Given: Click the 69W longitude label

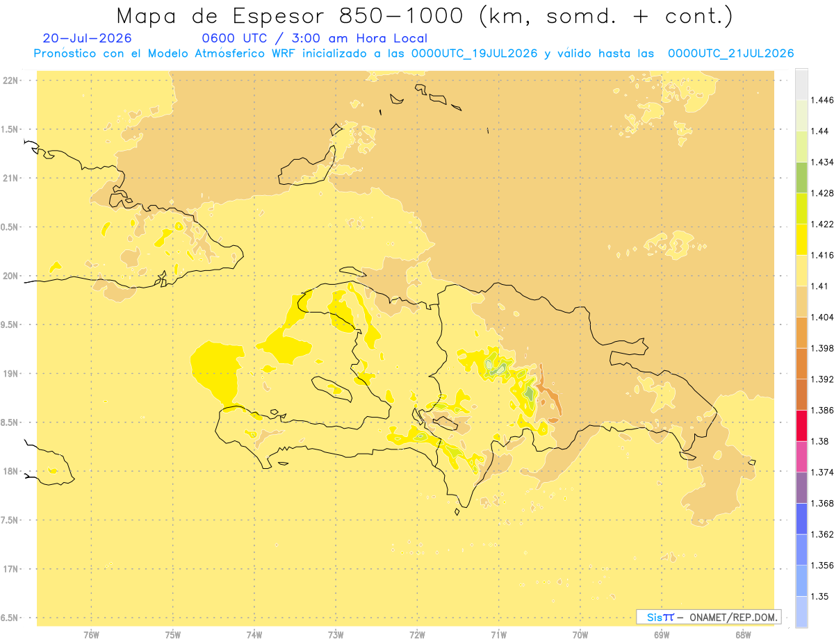Looking at the screenshot, I should tap(662, 634).
